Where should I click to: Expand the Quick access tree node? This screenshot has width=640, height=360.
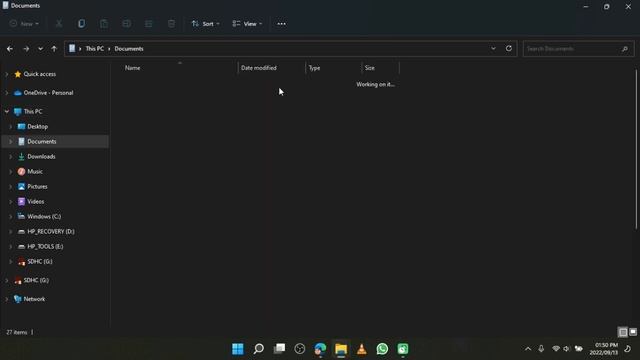tap(7, 74)
